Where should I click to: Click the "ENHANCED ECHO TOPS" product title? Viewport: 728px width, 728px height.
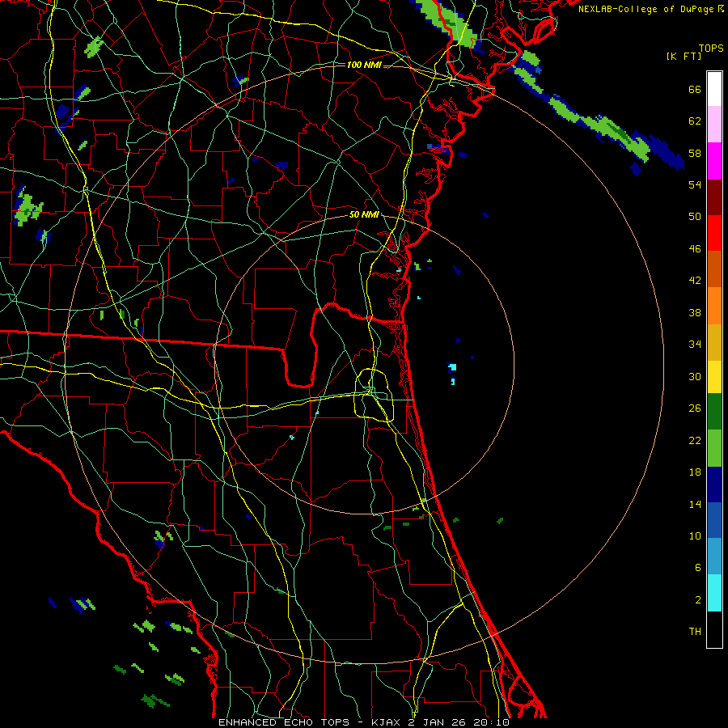(x=284, y=722)
